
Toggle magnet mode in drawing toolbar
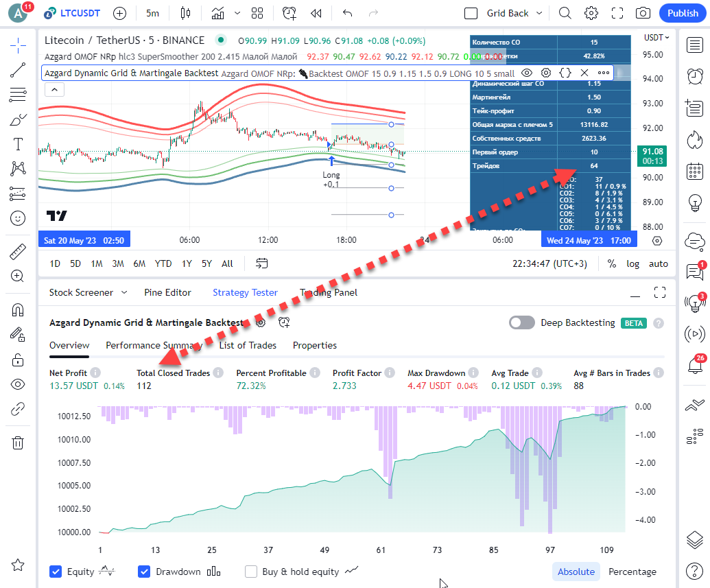point(18,310)
